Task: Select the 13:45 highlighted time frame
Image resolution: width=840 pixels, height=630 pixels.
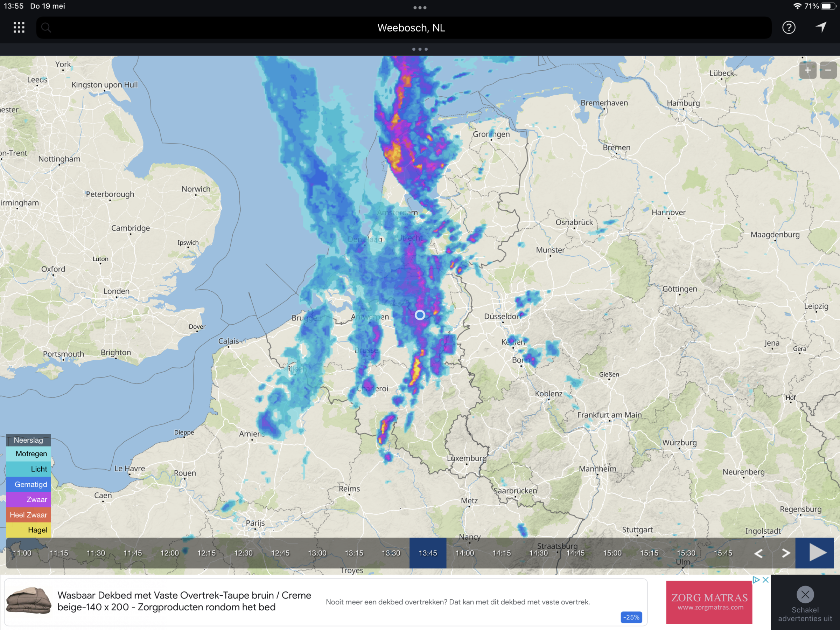Action: tap(428, 553)
